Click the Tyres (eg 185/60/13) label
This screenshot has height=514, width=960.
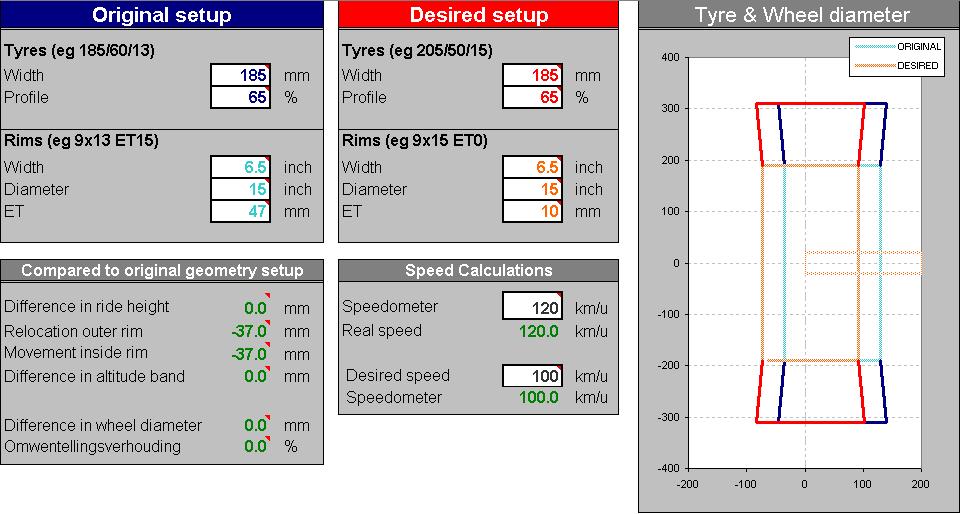coord(80,50)
